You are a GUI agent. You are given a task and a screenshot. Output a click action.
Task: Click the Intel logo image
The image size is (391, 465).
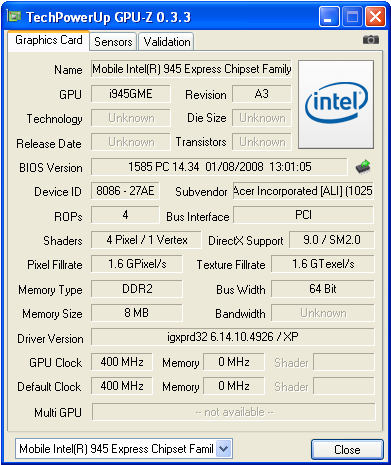pos(336,104)
